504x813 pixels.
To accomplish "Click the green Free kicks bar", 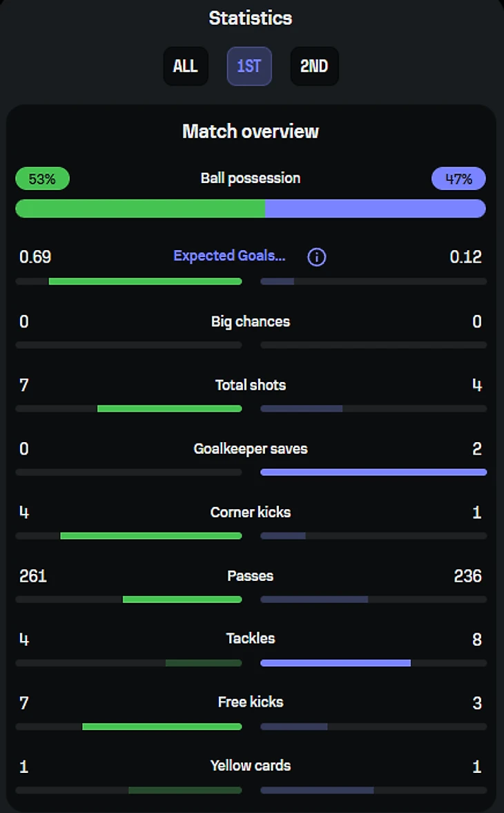I will point(162,727).
